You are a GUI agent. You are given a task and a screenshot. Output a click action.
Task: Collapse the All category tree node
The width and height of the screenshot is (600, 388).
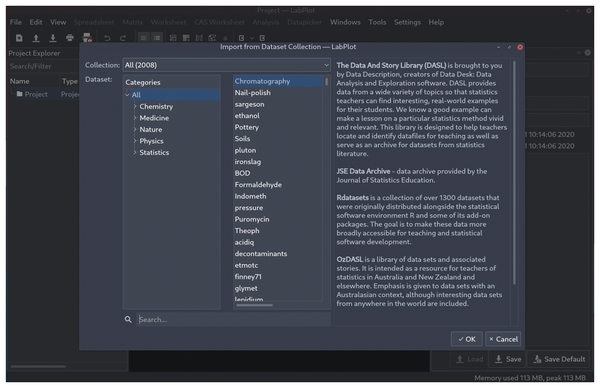click(x=127, y=95)
